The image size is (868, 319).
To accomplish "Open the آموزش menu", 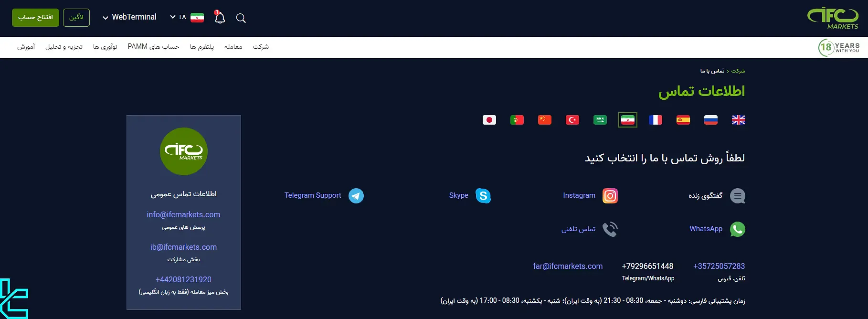I will [26, 47].
